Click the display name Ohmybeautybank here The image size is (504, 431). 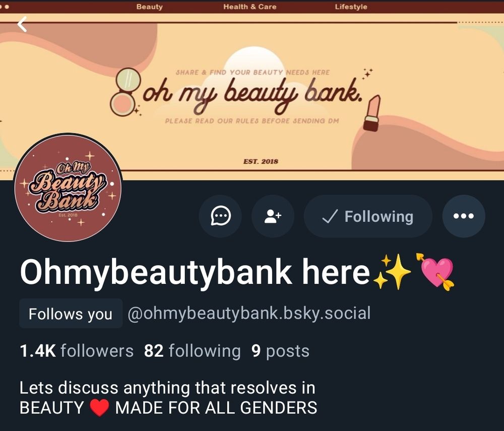(195, 272)
